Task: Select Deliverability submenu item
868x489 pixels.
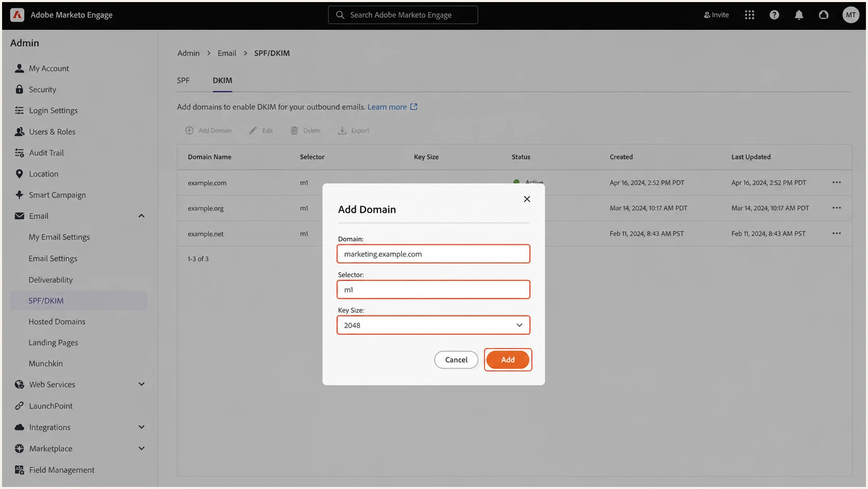Action: pos(50,280)
